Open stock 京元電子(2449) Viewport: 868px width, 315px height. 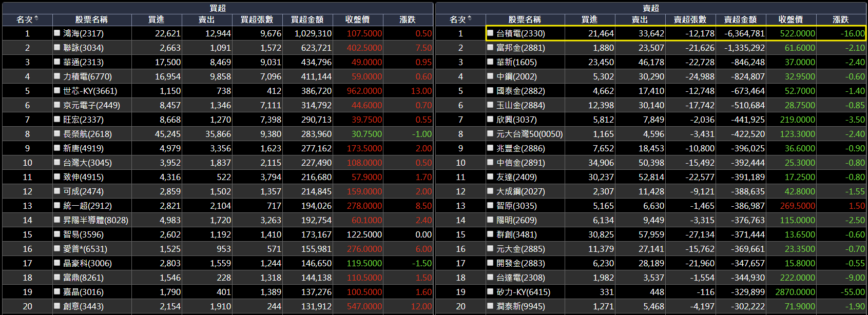coord(91,105)
